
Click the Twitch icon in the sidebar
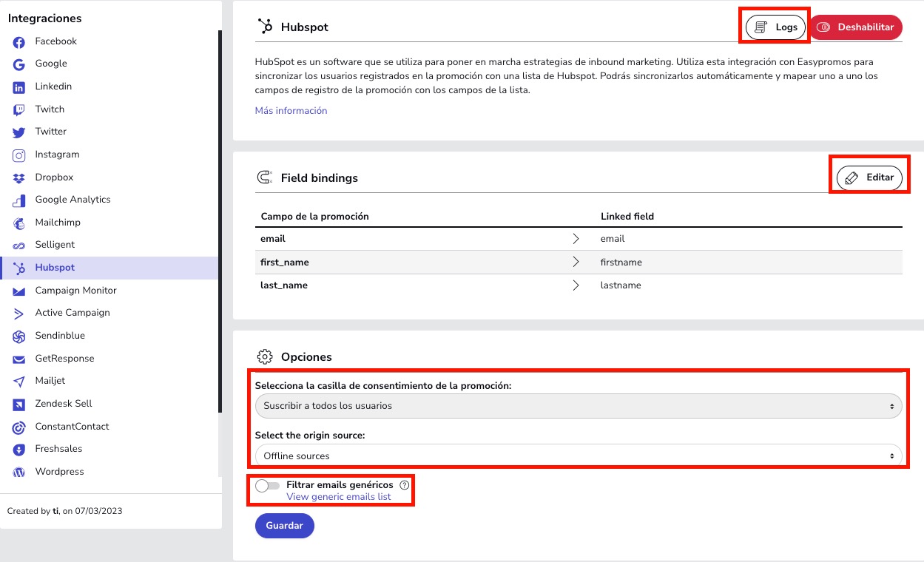(x=19, y=110)
